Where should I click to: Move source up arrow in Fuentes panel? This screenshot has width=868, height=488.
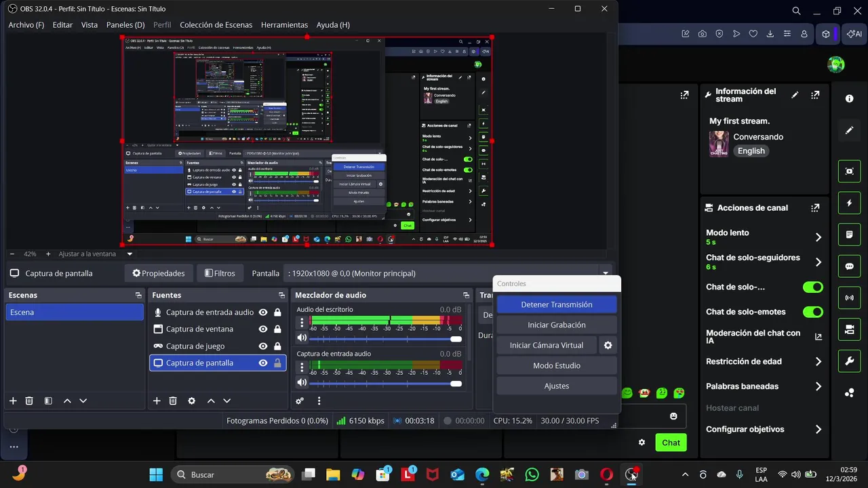211,401
